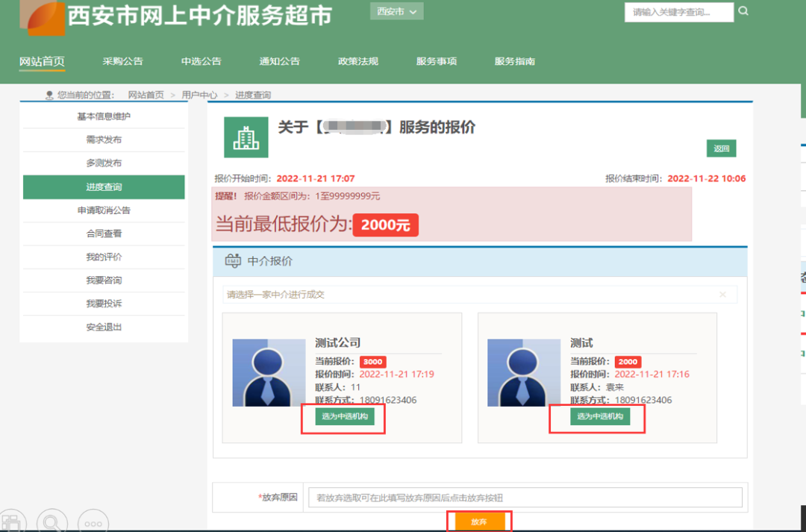Viewport: 806px width, 532px height.
Task: Open the 政策法规 menu item
Action: [358, 61]
